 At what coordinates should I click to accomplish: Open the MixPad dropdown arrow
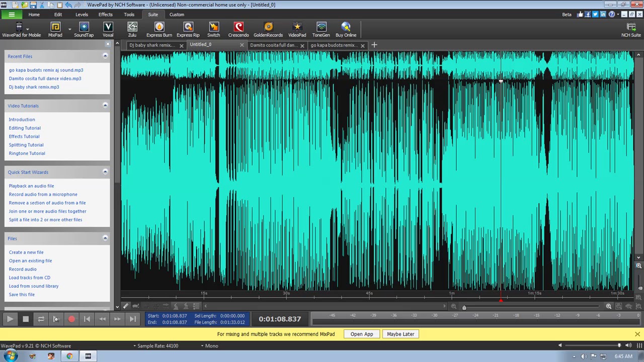69,30
